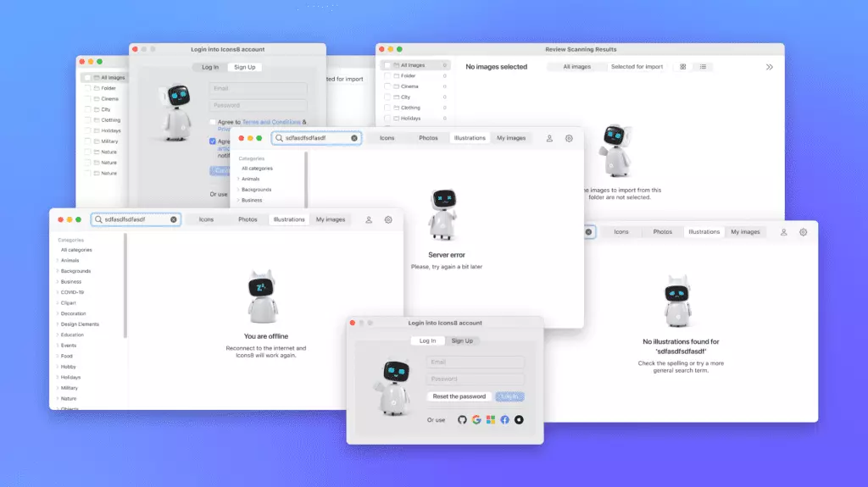
Task: Select Cinema folder in window behind Sign Up dialog
Action: point(109,99)
